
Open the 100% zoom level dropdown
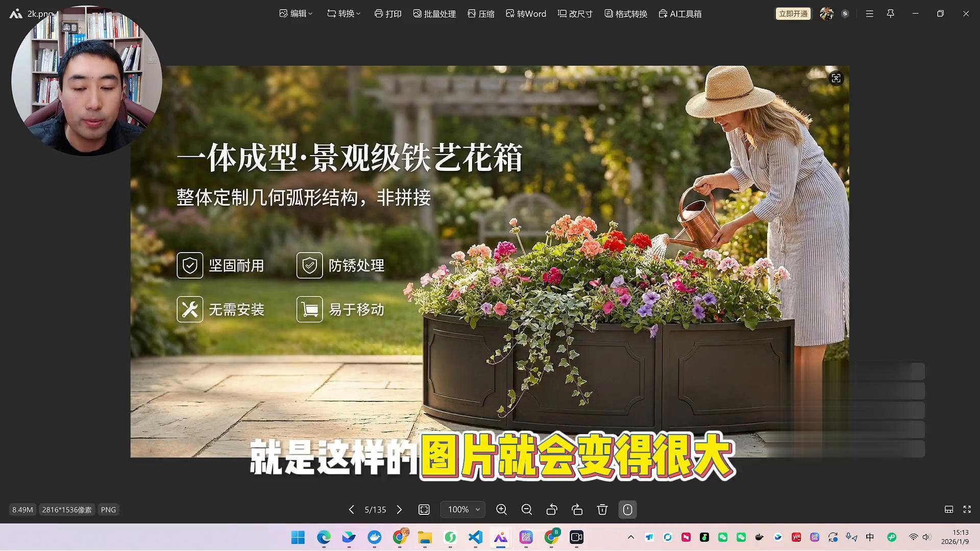pyautogui.click(x=463, y=510)
